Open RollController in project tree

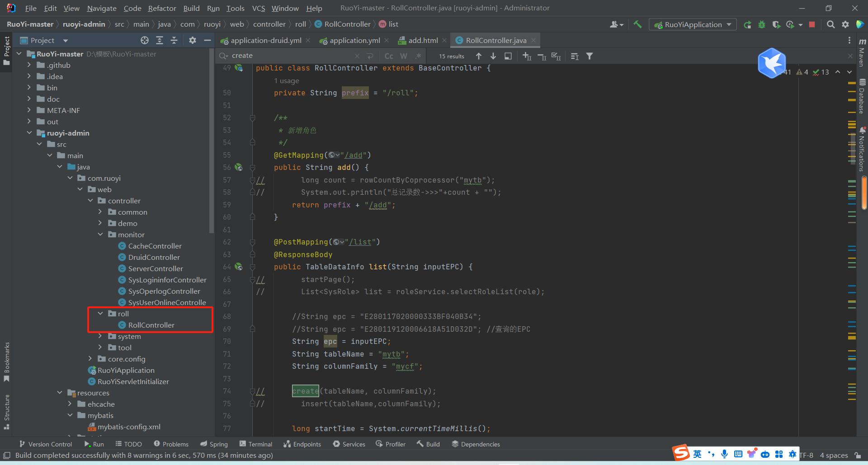coord(151,325)
